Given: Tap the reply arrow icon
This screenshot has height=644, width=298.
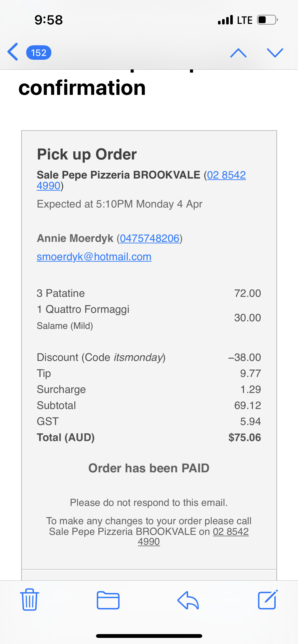Looking at the screenshot, I should point(188,600).
